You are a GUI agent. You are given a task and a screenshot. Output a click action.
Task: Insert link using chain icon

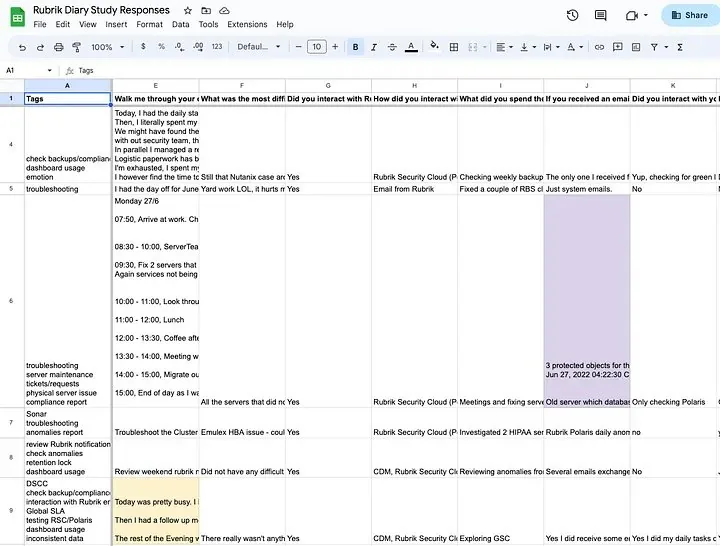pos(599,47)
